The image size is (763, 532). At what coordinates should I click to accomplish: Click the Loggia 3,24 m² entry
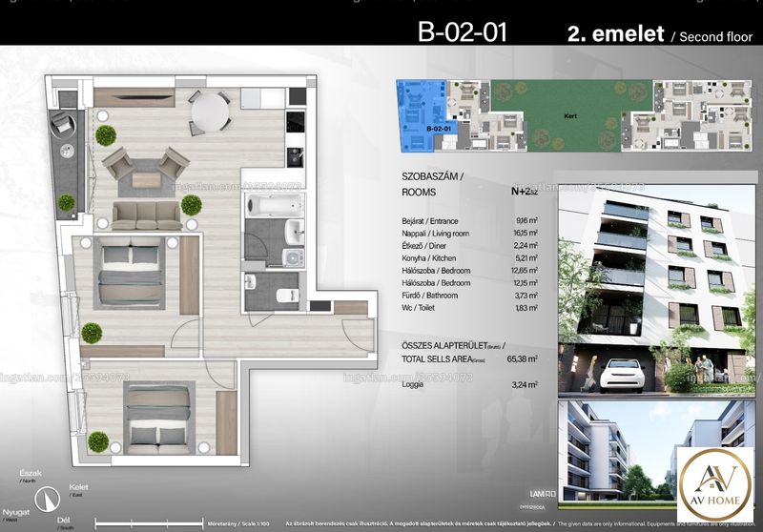469,384
